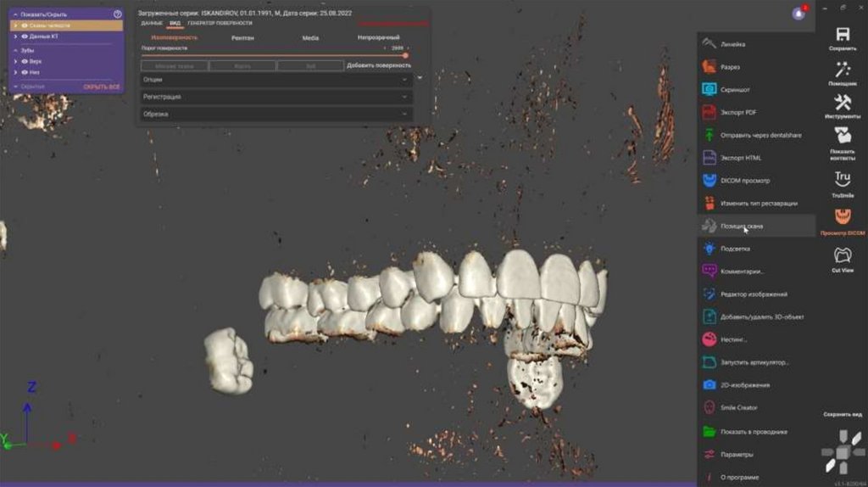This screenshot has width=868, height=487.
Task: Click the Зуб preset button
Action: [x=310, y=66]
